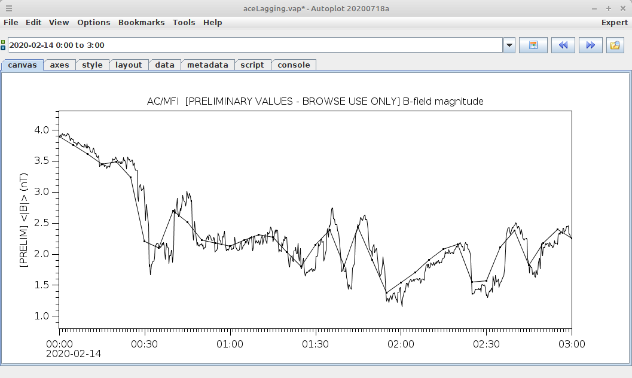Edit the time range text field

pos(255,45)
